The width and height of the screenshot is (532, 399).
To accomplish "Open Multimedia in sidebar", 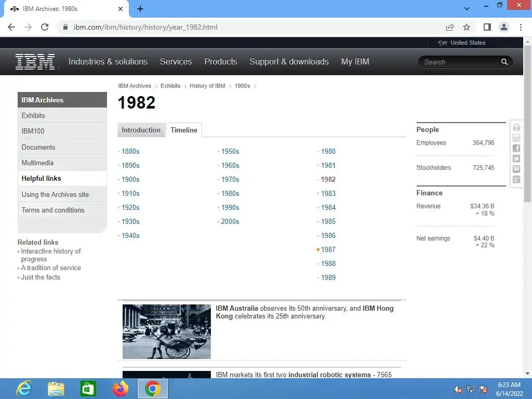I will point(62,163).
